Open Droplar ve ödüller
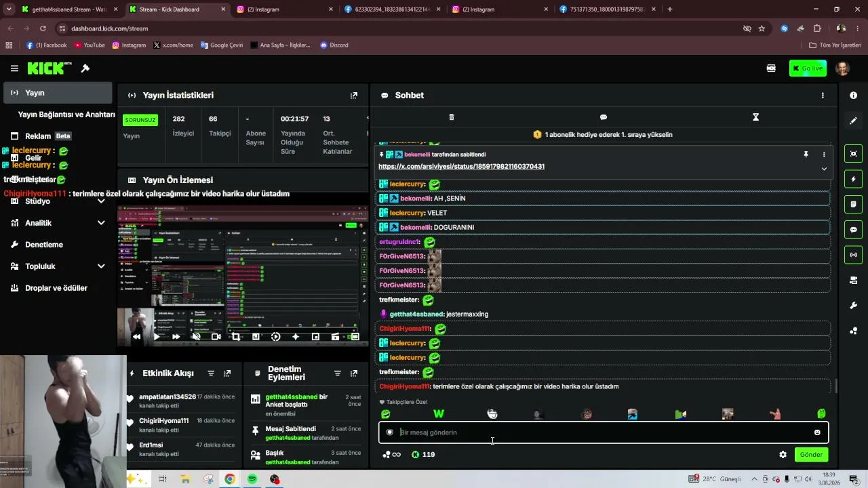This screenshot has height=488, width=868. 58,288
